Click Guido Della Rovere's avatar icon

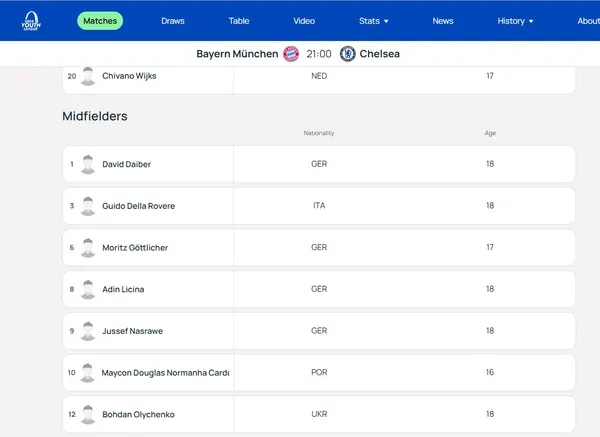click(x=88, y=206)
